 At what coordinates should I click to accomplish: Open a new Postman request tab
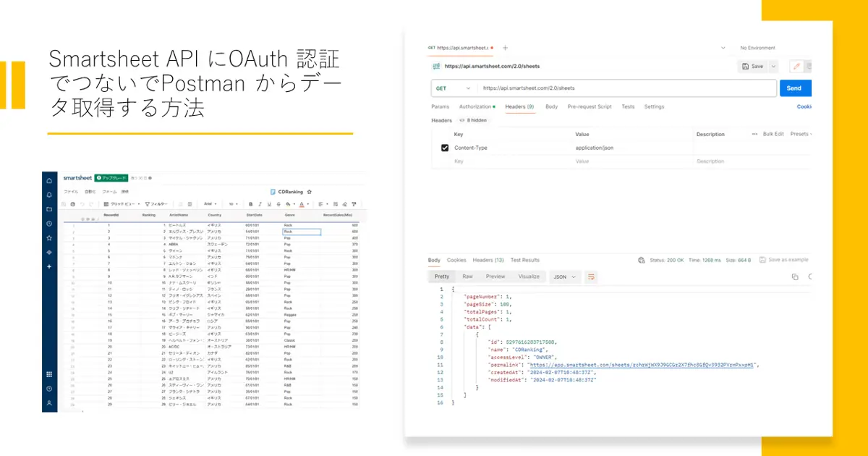tap(505, 48)
